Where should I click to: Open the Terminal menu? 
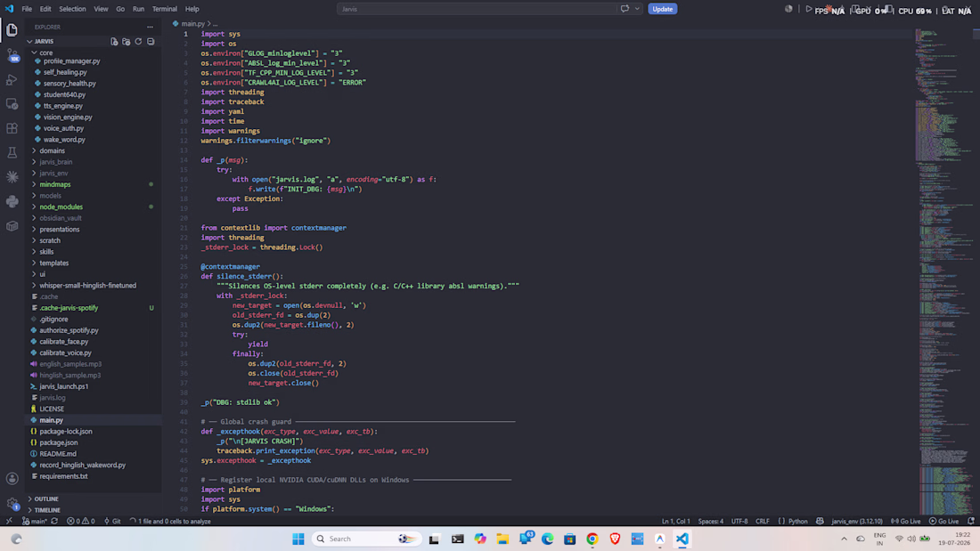[165, 9]
